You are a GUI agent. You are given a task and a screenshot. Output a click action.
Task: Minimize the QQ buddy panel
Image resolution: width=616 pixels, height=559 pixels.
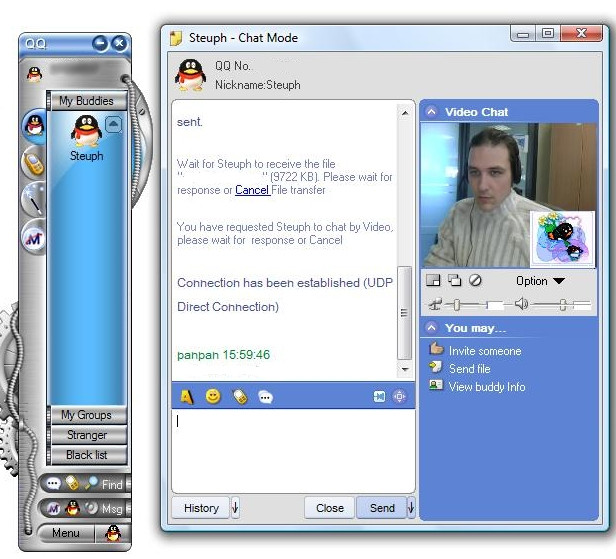pyautogui.click(x=101, y=43)
